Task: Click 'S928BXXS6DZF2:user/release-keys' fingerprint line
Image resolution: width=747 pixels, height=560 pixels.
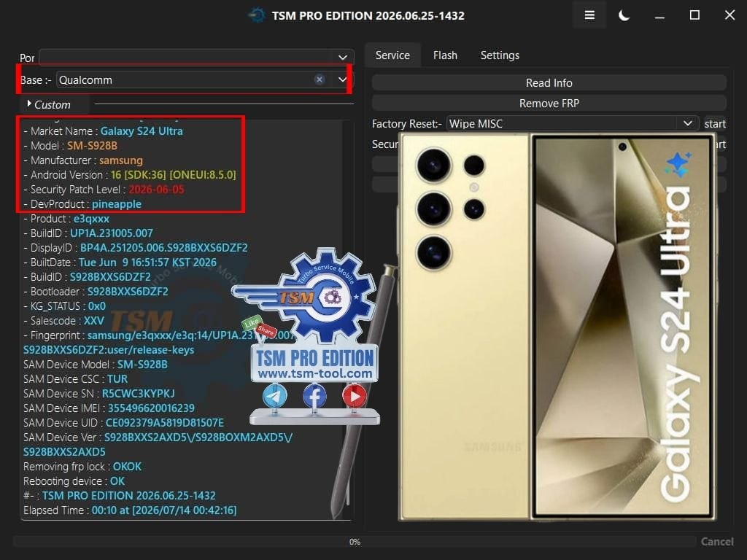Action: [109, 350]
